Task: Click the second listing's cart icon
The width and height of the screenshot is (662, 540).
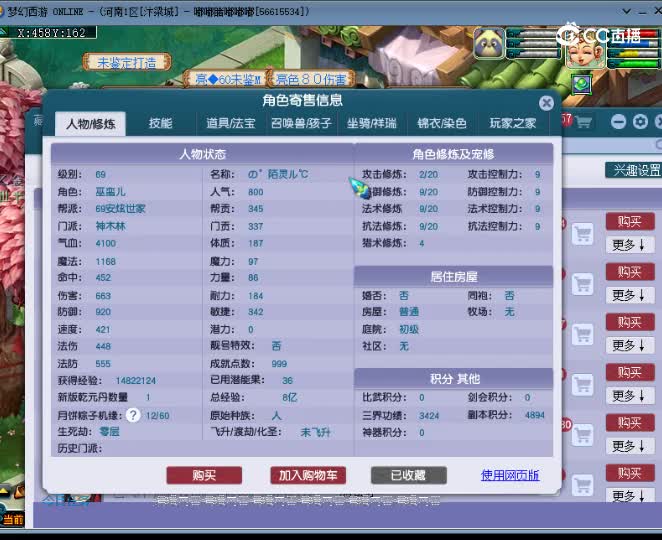Action: (x=583, y=284)
